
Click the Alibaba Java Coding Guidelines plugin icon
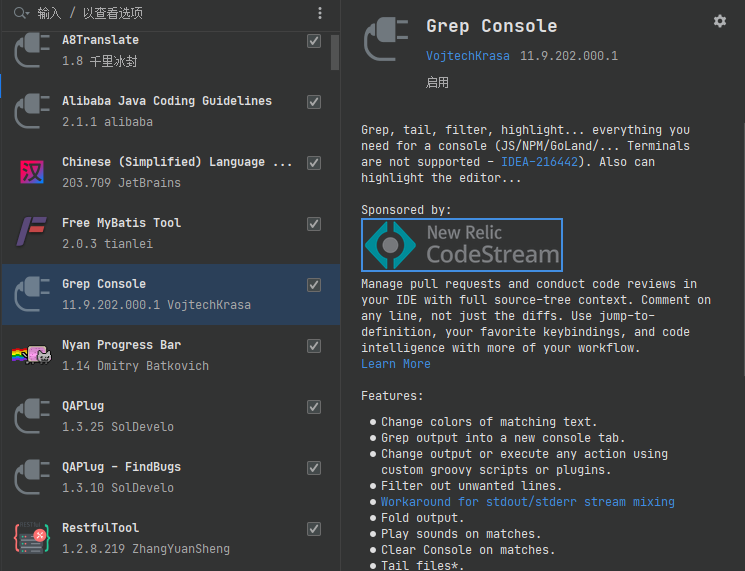(x=32, y=111)
